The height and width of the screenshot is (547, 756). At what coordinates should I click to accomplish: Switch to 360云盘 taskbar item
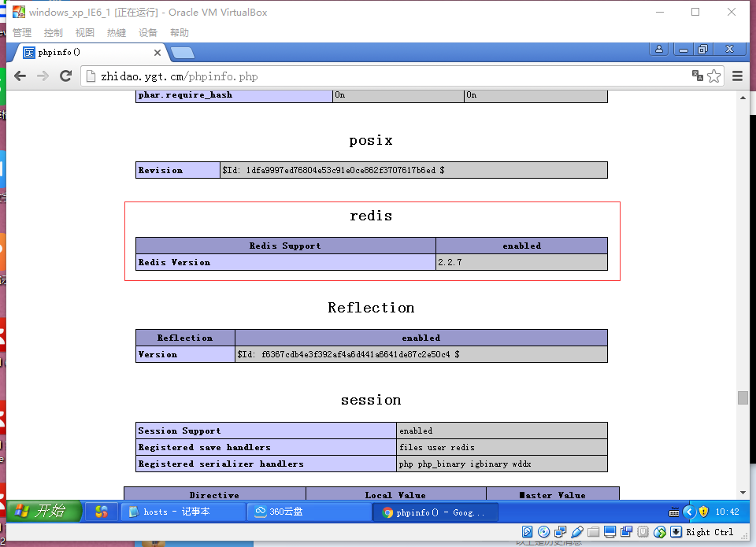(x=309, y=512)
